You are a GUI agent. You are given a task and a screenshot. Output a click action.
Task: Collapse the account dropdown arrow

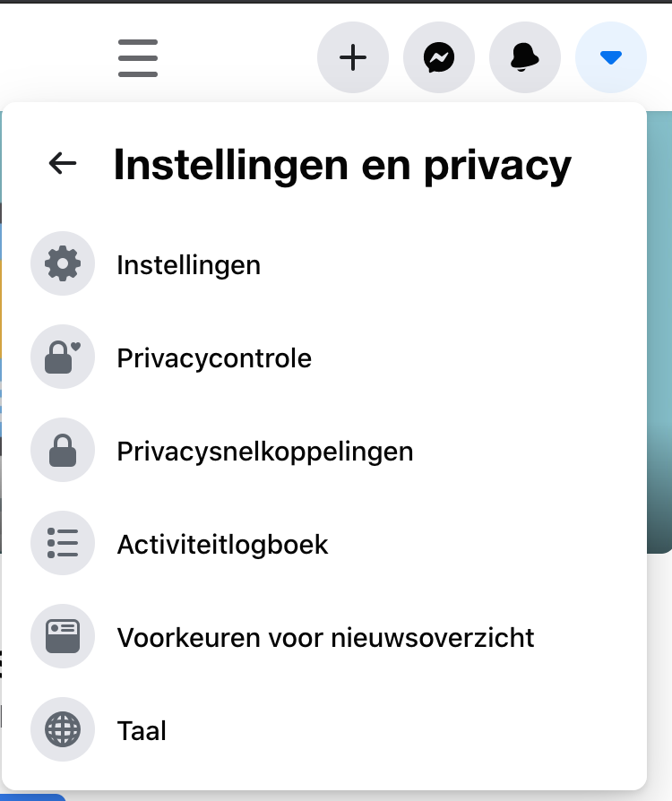tap(611, 58)
